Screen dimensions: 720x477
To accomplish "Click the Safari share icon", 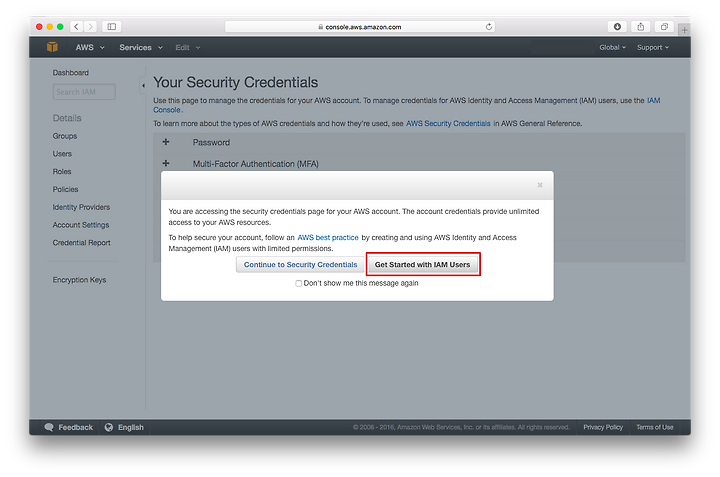I will [641, 27].
